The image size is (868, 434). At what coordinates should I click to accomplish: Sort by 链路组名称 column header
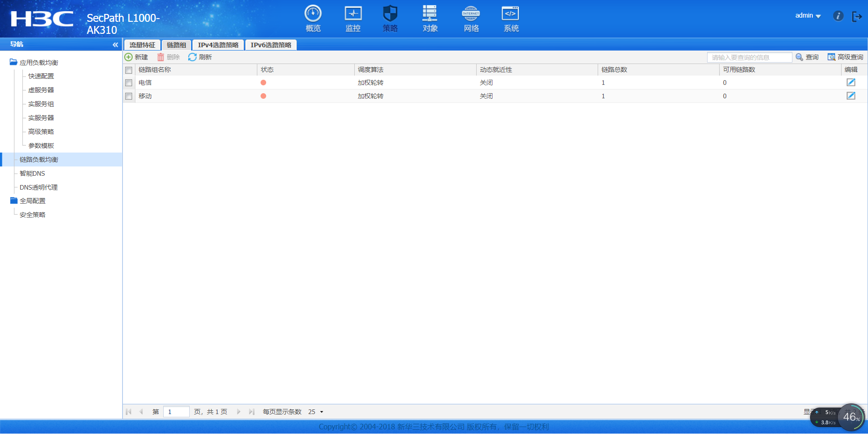(196, 70)
